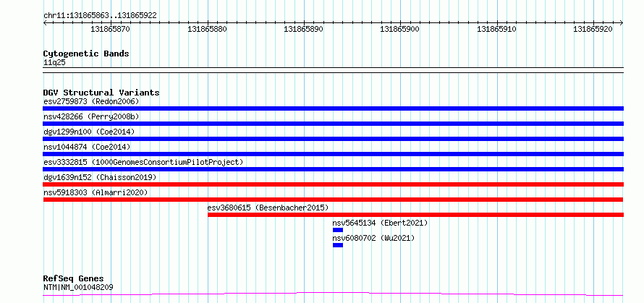This screenshot has height=303, width=644.
Task: Click ruler position label 131865870
Action: coord(111,29)
